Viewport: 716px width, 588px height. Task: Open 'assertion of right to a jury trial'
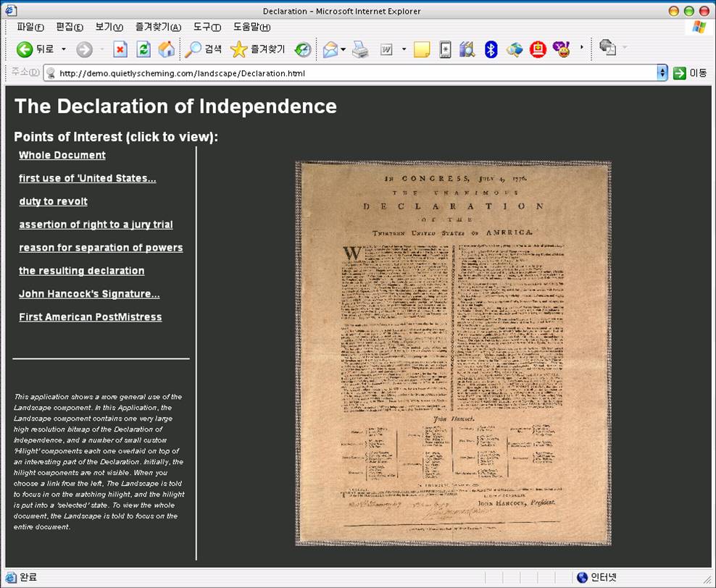click(x=96, y=224)
